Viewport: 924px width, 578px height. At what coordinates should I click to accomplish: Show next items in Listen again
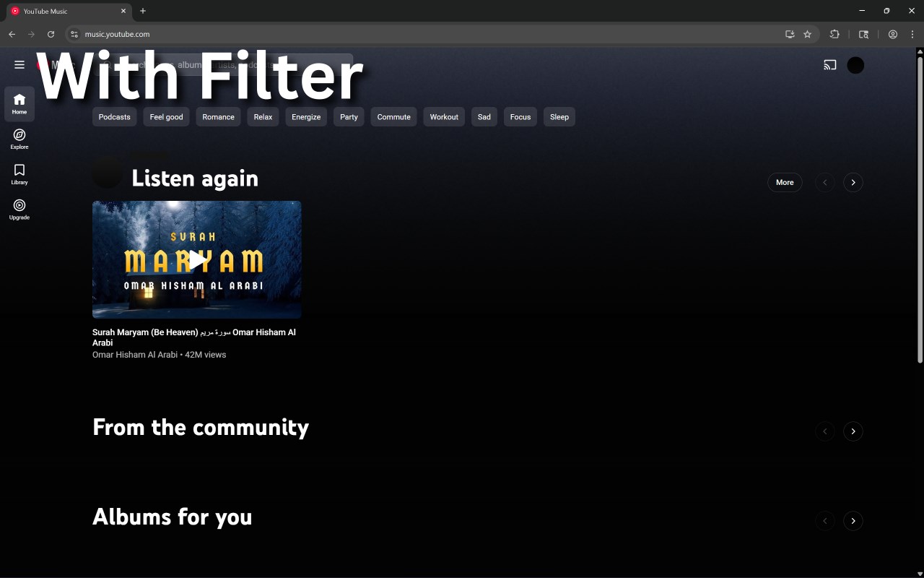point(853,182)
